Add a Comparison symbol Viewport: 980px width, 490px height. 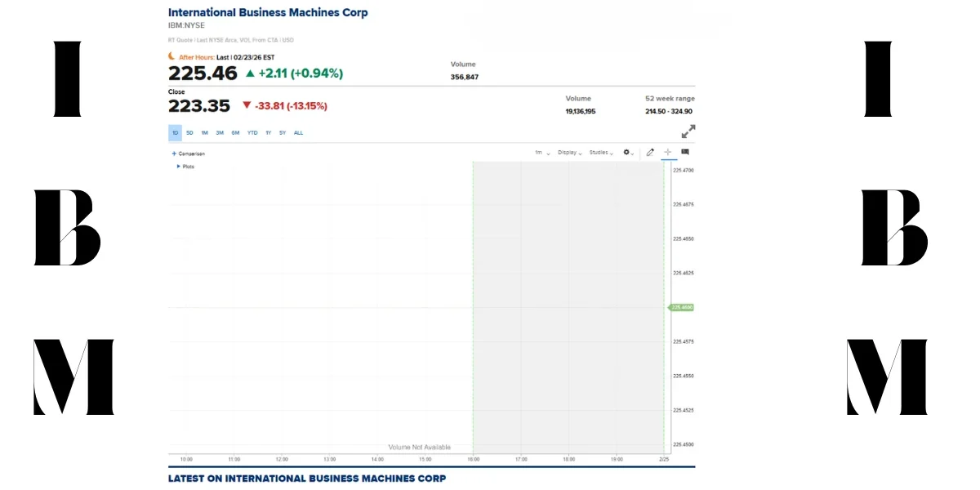tap(189, 154)
